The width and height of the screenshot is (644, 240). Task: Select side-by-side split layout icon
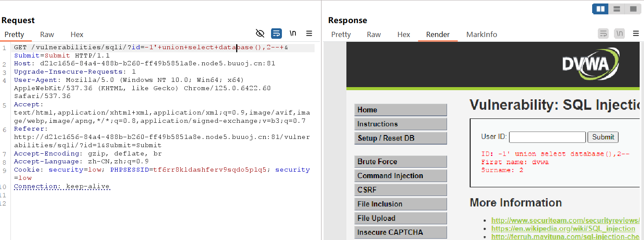tap(600, 9)
